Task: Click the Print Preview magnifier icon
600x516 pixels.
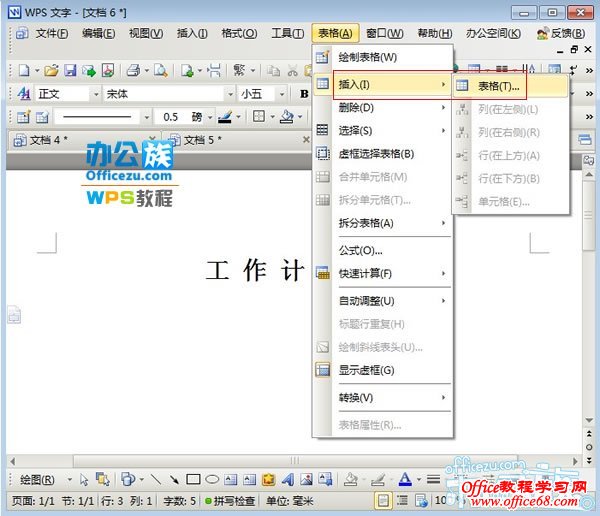Action: pos(158,70)
